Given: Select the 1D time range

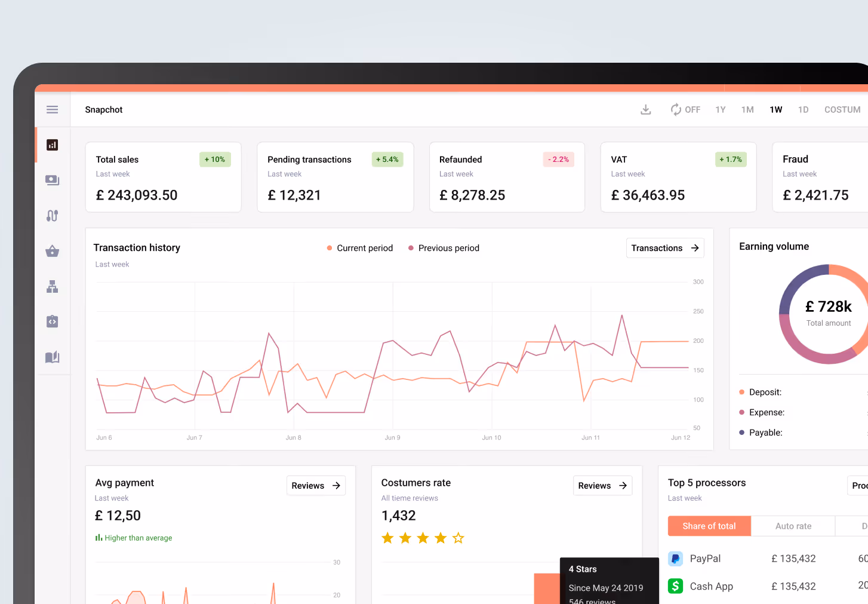Looking at the screenshot, I should [x=804, y=109].
